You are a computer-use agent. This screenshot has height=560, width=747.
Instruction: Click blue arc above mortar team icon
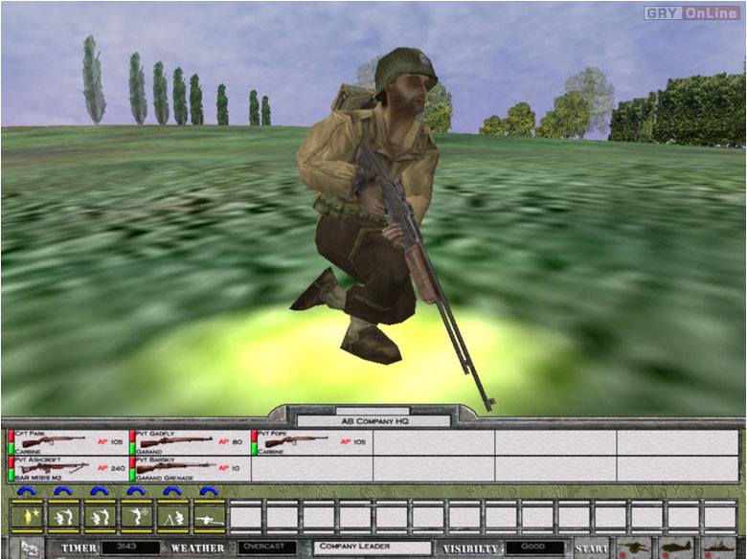tap(172, 491)
